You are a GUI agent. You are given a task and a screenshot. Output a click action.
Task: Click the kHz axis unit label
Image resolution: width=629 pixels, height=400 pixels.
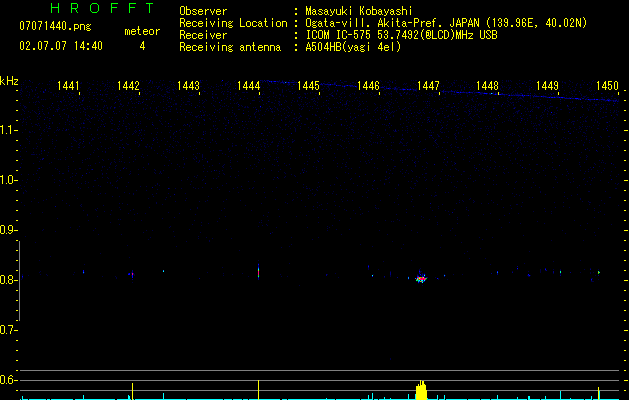point(9,81)
